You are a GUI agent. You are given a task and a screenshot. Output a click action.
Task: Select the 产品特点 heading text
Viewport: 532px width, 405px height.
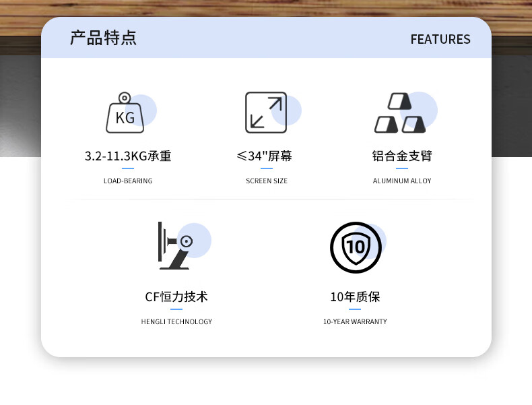coord(104,38)
